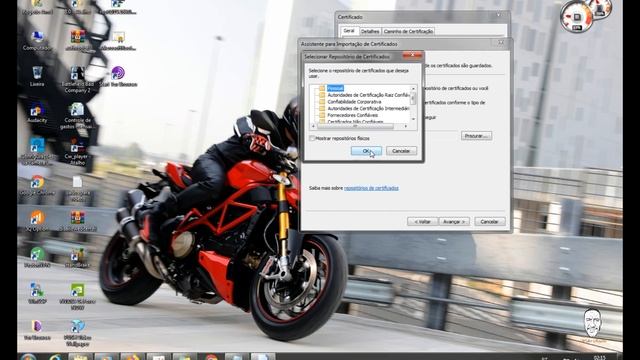
Task: Select the Cw_player Atalho shortcut icon
Action: click(x=77, y=151)
